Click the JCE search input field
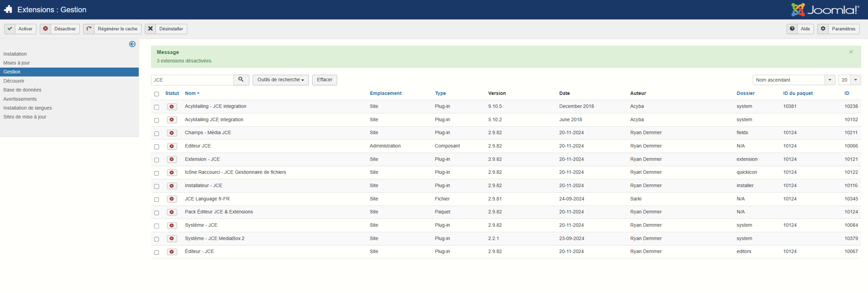This screenshot has height=293, width=868. (192, 80)
